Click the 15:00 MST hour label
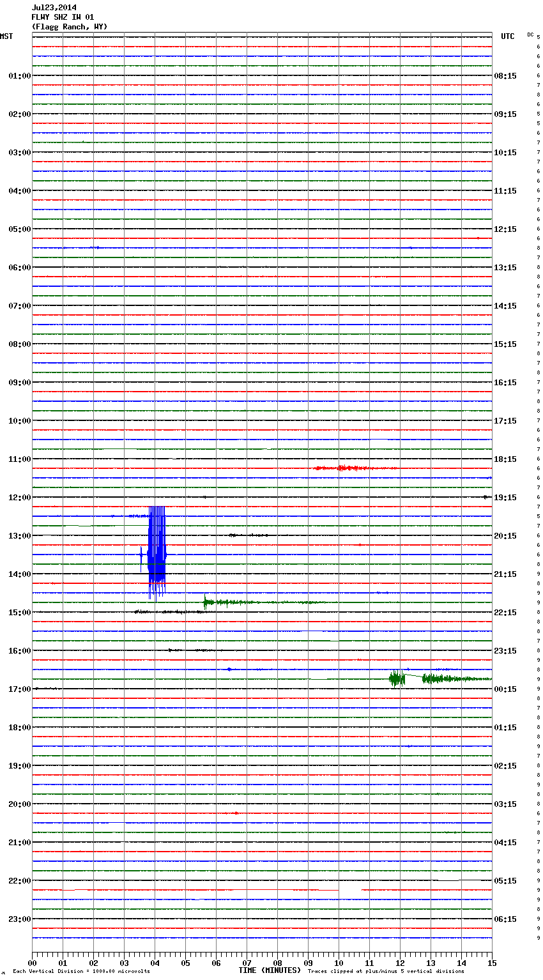543x980 pixels. 20,613
